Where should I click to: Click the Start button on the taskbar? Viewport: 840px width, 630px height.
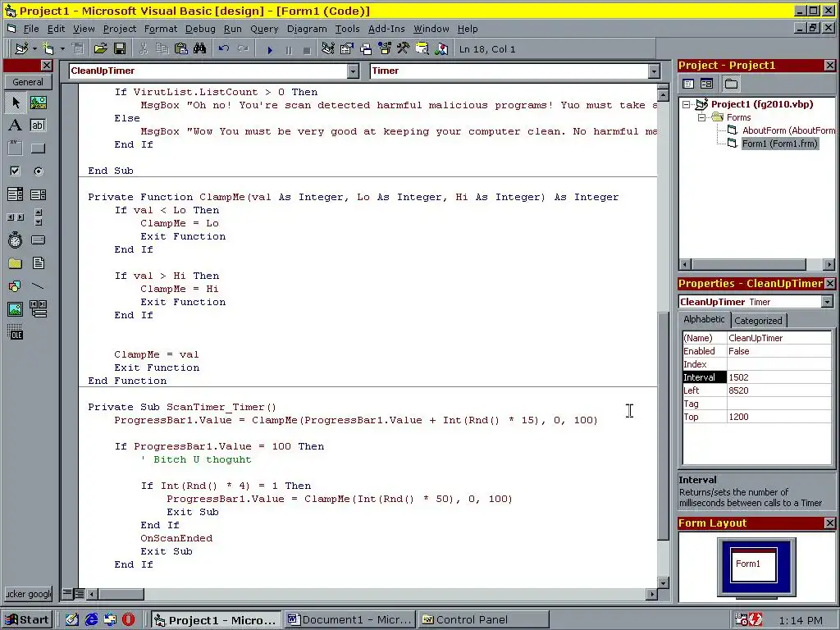point(28,620)
